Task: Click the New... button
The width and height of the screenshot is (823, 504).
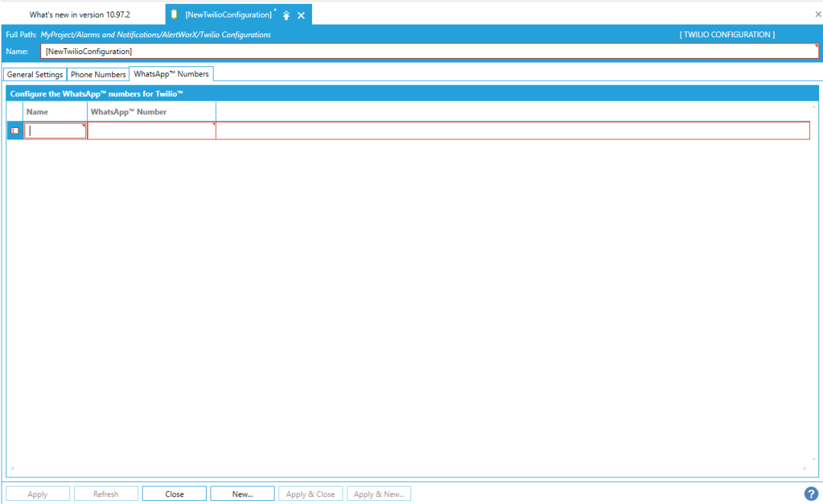Action: coord(243,494)
